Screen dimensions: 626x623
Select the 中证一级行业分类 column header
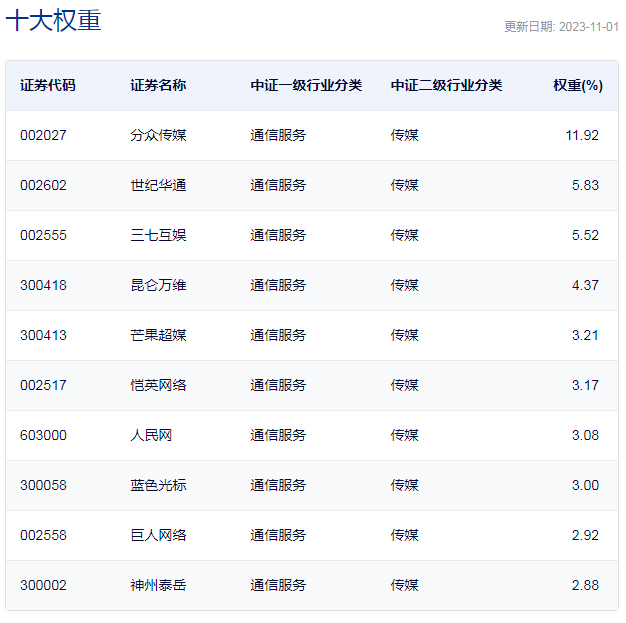pyautogui.click(x=306, y=86)
